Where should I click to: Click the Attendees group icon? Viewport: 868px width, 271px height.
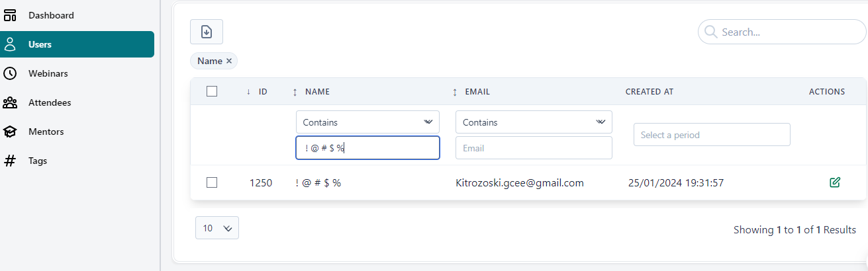(10, 102)
